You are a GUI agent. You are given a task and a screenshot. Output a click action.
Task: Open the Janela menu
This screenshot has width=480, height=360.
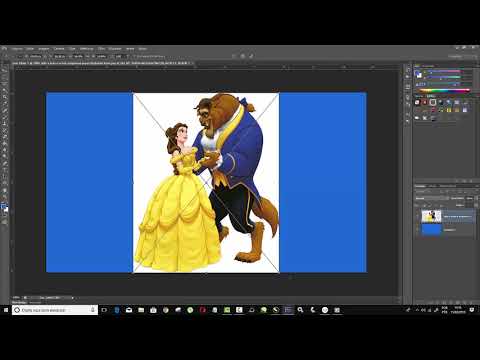coord(130,49)
